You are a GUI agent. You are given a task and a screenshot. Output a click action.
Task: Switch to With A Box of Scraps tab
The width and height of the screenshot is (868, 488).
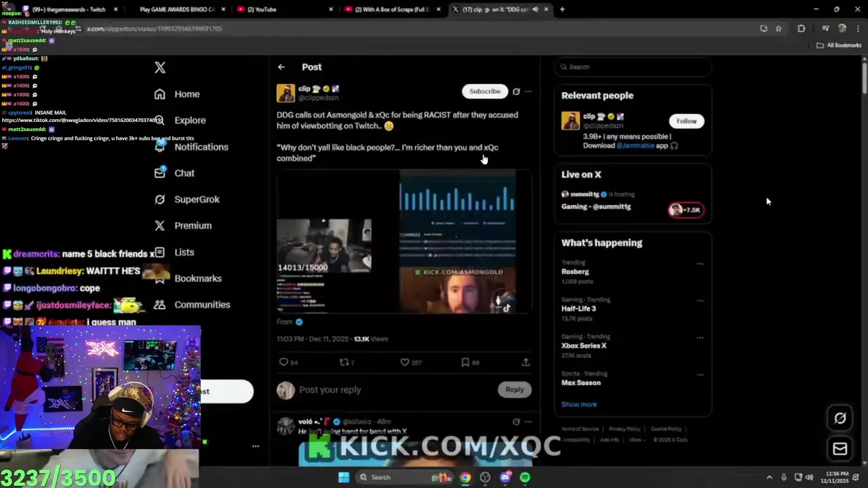392,9
